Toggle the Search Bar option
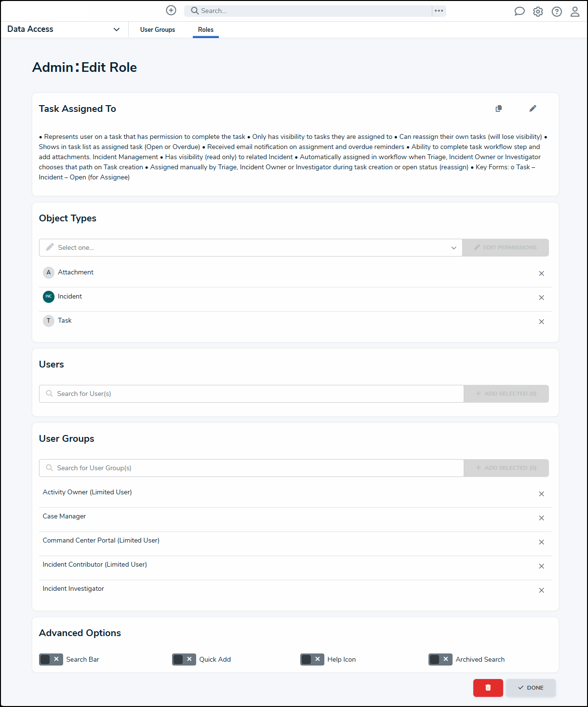 (x=51, y=659)
